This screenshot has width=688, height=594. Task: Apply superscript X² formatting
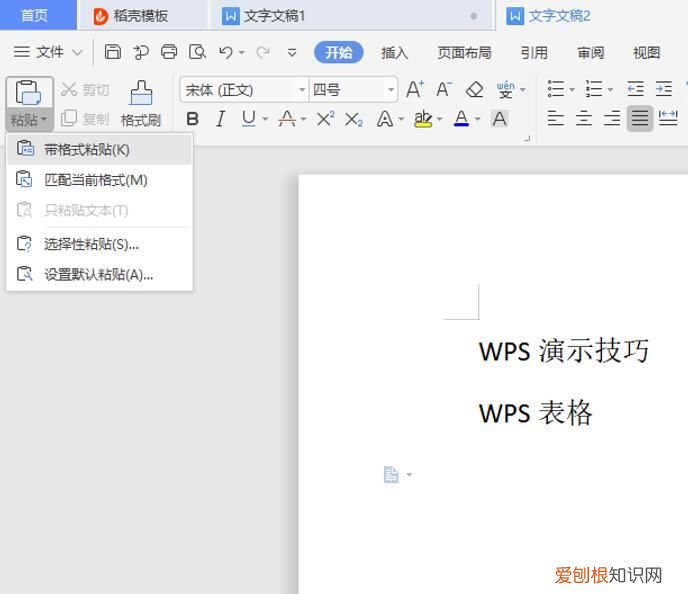coord(325,118)
